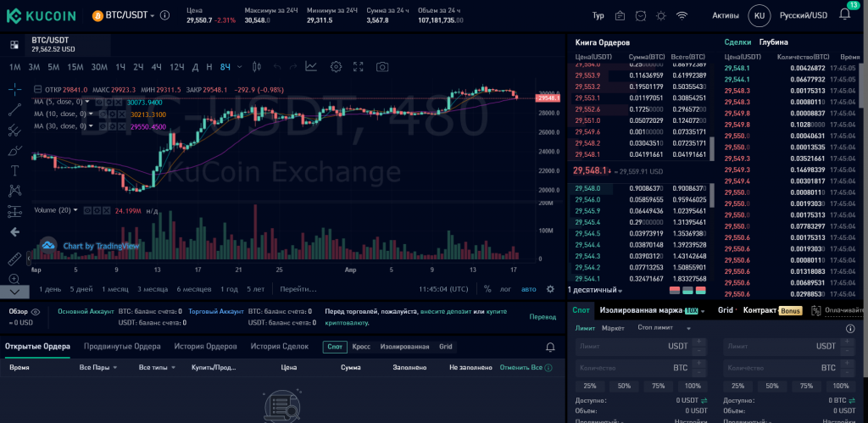
Task: Open the indicators line-chart icon
Action: click(x=310, y=67)
